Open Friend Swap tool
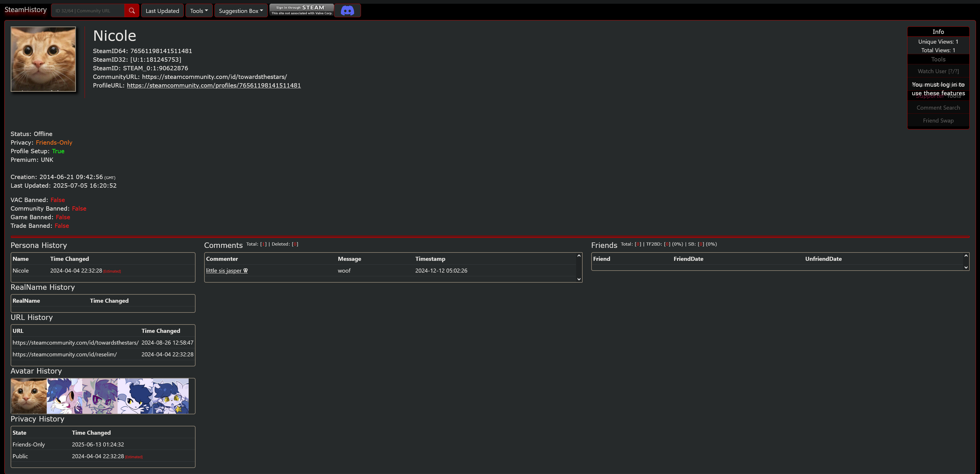 pos(938,121)
